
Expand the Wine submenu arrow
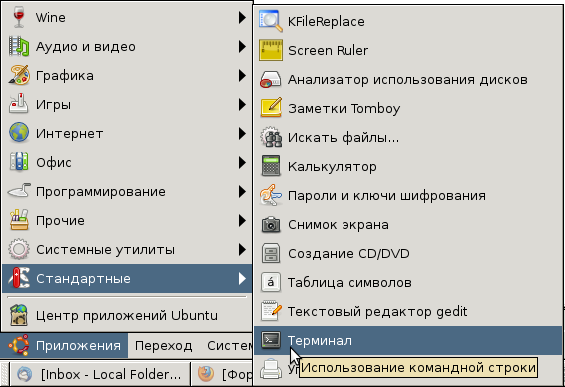pyautogui.click(x=242, y=17)
